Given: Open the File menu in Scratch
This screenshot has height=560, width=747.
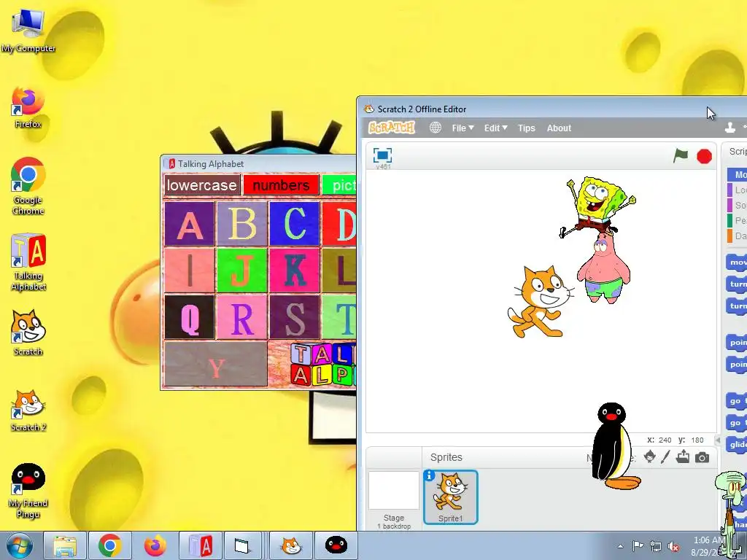Looking at the screenshot, I should tap(462, 128).
